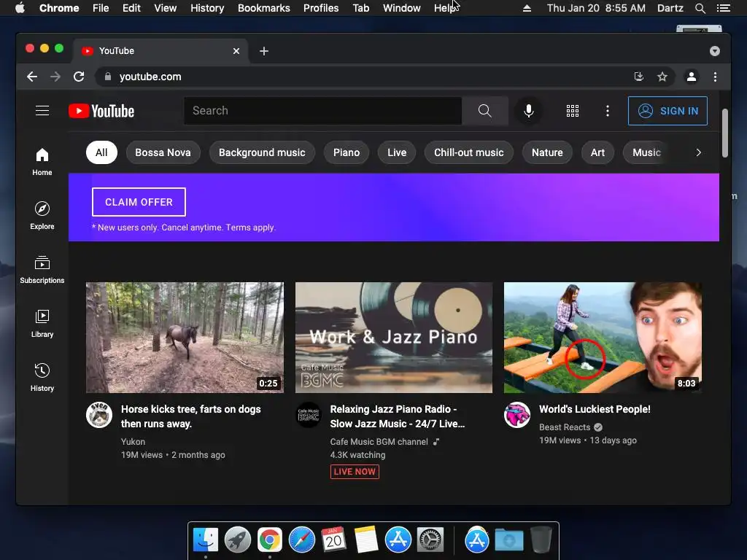Click the SIGN IN button

click(x=667, y=111)
